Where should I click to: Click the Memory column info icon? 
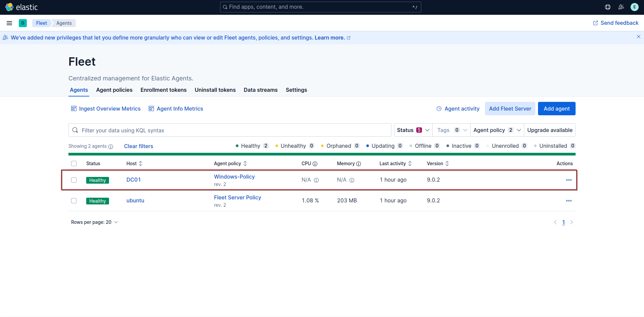click(359, 164)
